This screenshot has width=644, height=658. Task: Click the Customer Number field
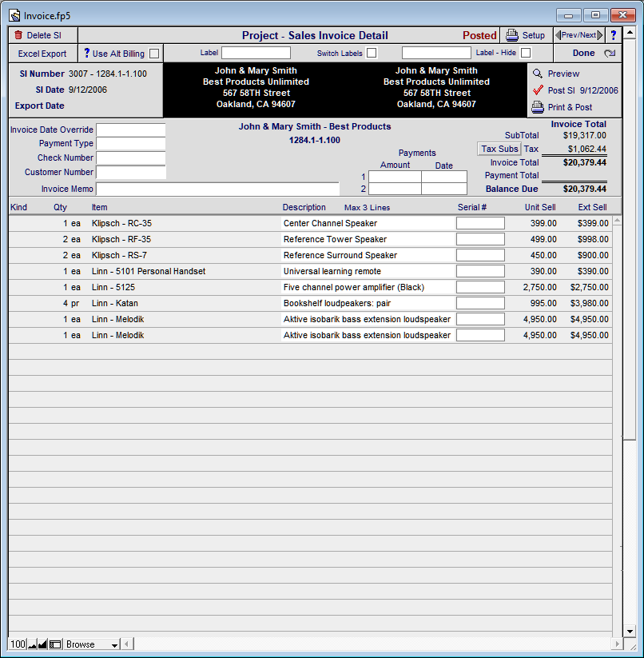(131, 172)
